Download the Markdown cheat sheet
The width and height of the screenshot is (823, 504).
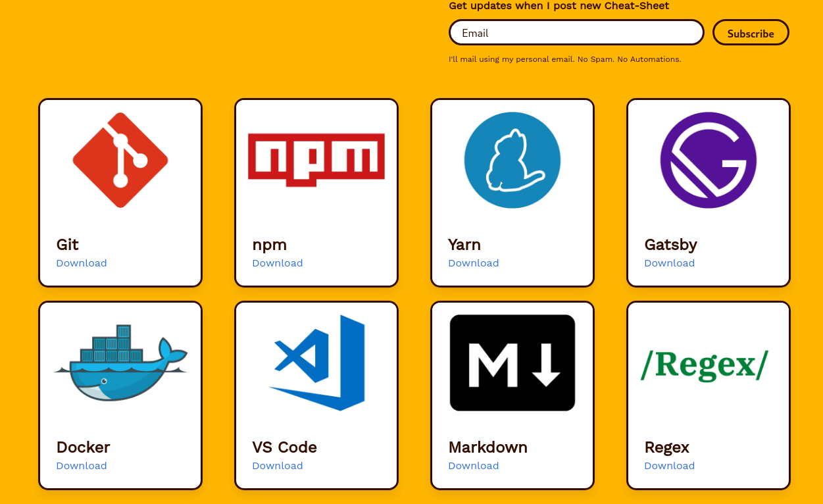(474, 466)
